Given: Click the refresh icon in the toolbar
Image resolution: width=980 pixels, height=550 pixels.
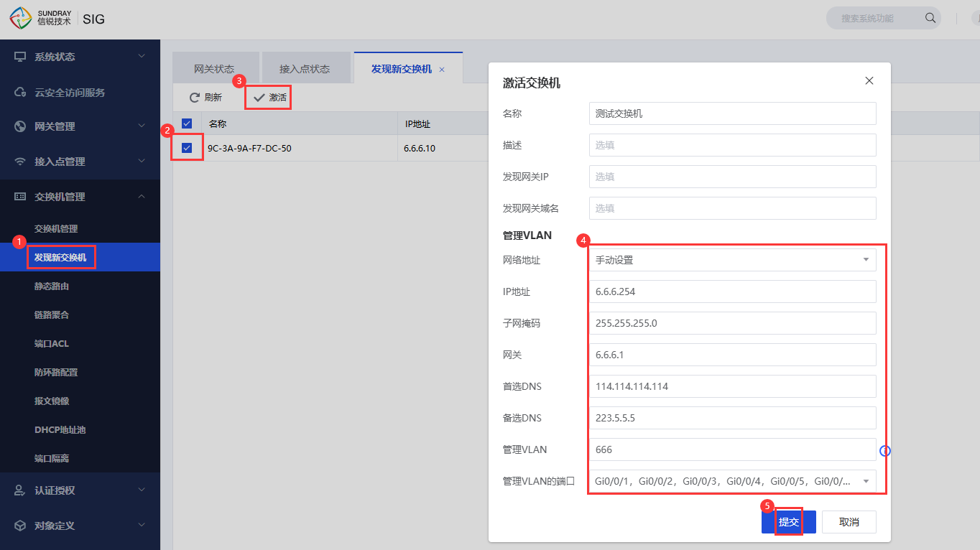Looking at the screenshot, I should click(194, 98).
